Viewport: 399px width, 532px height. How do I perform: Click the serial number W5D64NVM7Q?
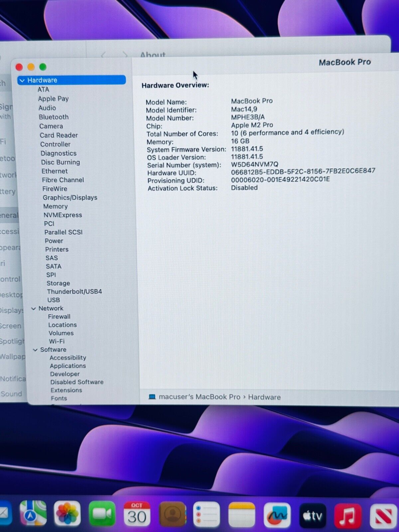point(255,164)
